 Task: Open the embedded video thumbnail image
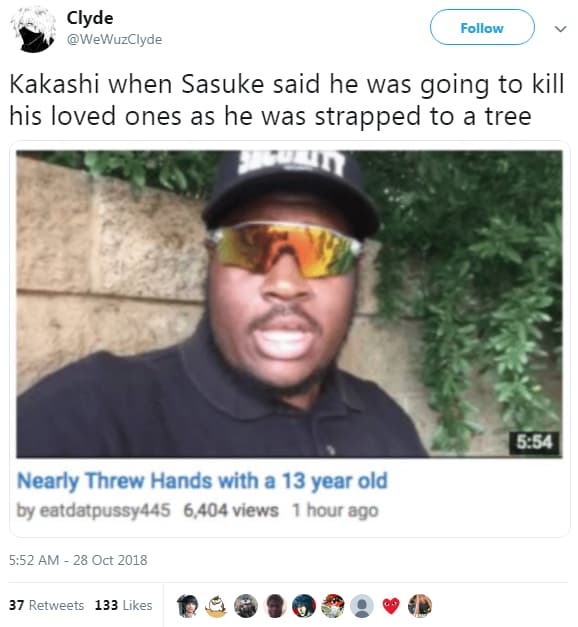pos(289,304)
